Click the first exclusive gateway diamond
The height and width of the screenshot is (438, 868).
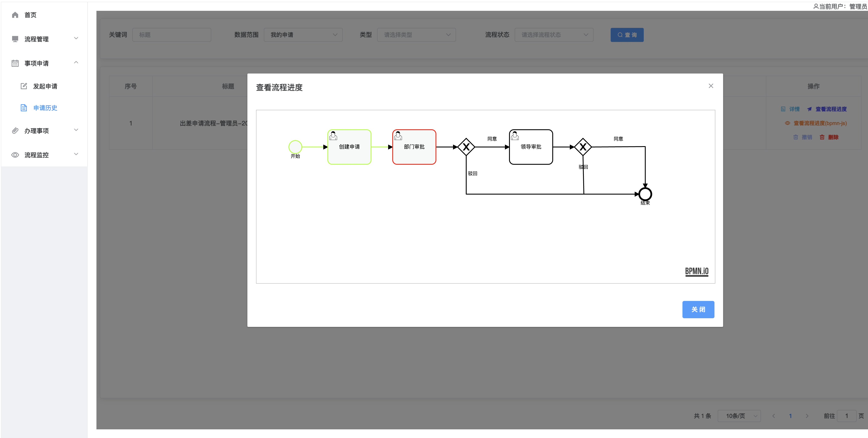click(466, 147)
